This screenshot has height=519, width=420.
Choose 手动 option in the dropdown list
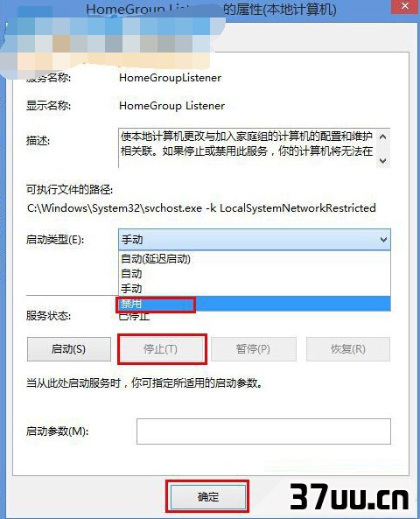tap(255, 289)
